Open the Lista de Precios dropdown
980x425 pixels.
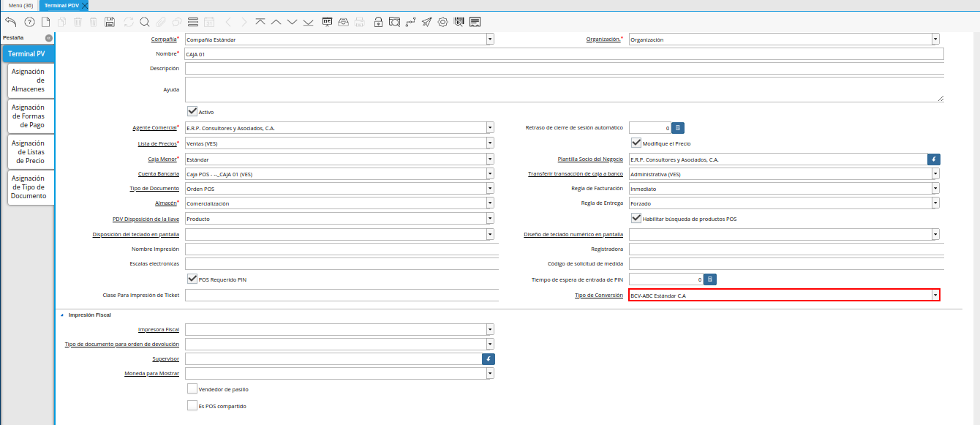tap(489, 143)
